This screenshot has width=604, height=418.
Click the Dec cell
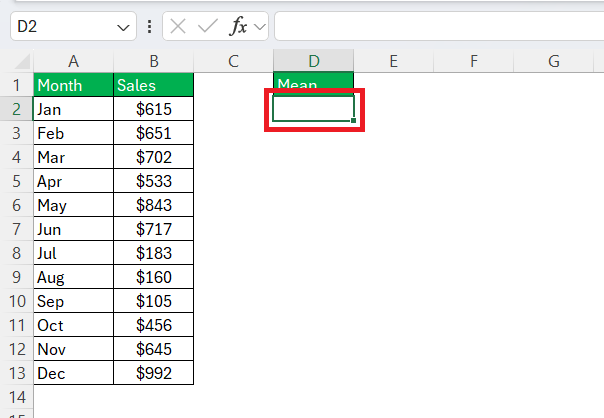pos(74,373)
